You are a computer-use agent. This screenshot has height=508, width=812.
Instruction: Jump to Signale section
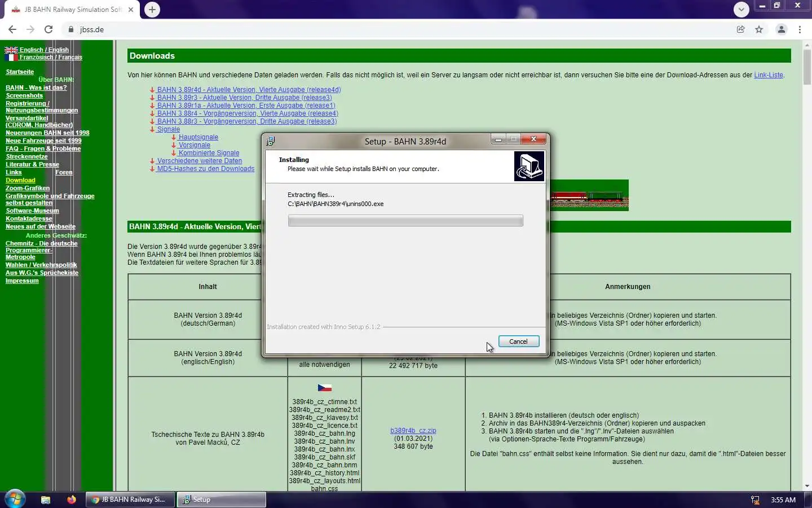coord(168,129)
